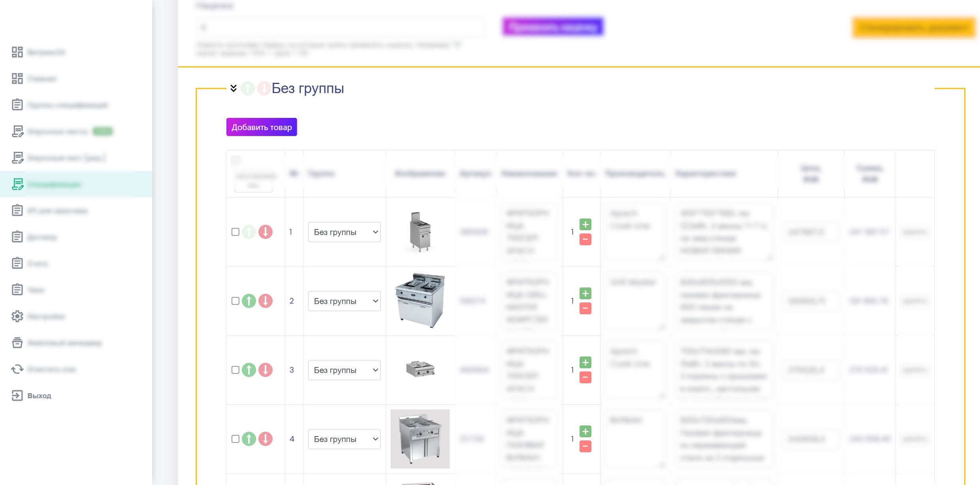Open the fryer product image in row 1
980x485 pixels.
pyautogui.click(x=420, y=232)
